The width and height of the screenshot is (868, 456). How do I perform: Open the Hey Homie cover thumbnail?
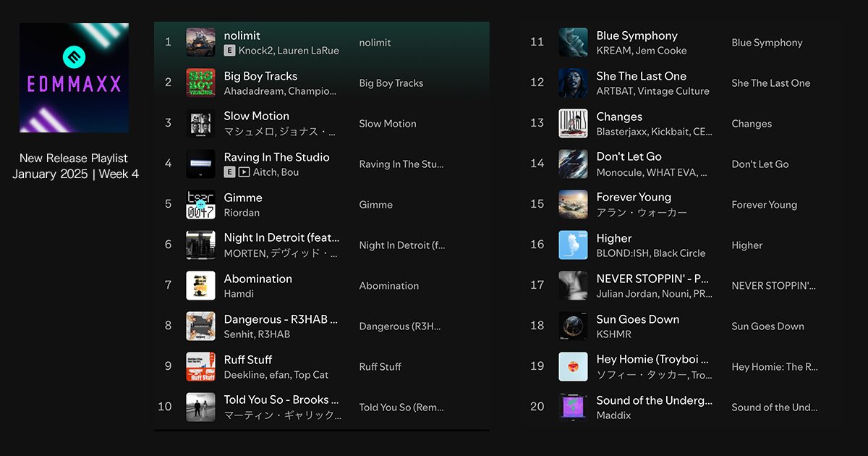[573, 367]
